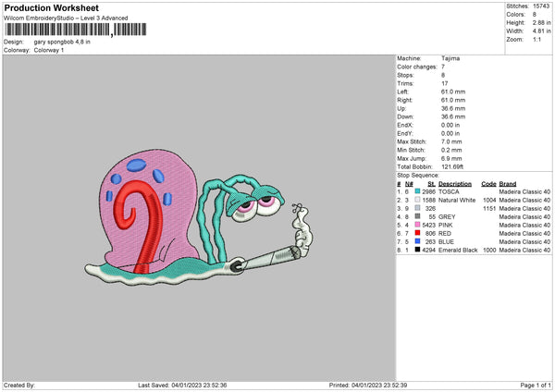The height and width of the screenshot is (392, 555).
Task: Click the TOSCA teal color swatch
Action: pyautogui.click(x=417, y=191)
